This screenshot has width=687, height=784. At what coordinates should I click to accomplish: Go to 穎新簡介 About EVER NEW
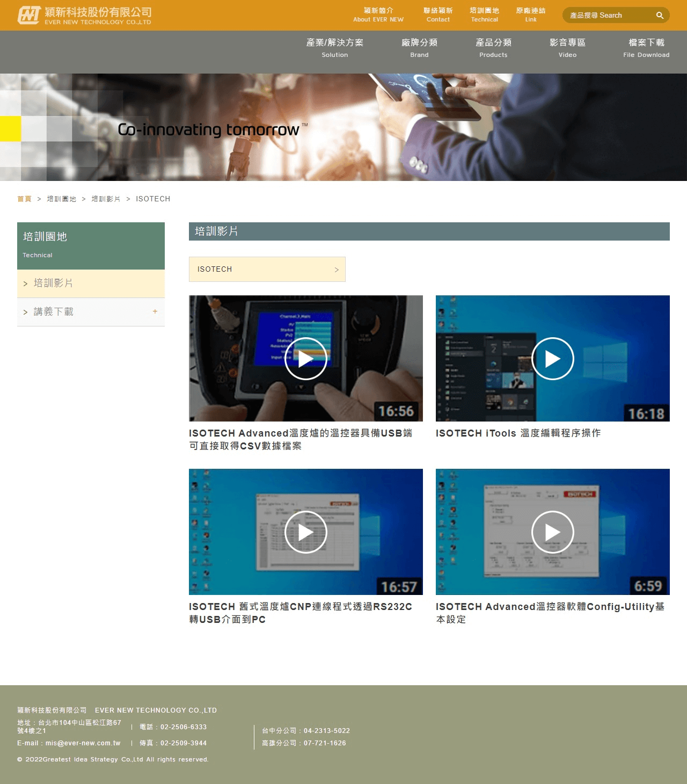point(378,14)
